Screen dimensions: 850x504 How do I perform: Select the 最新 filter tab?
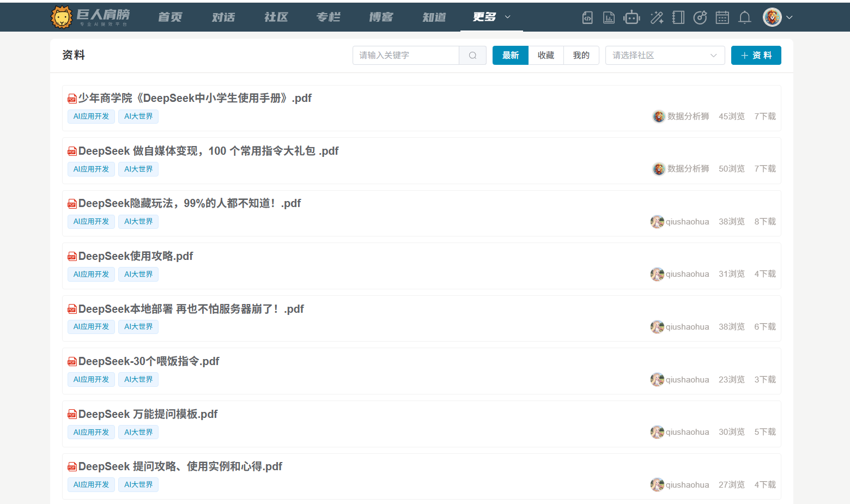(x=511, y=55)
